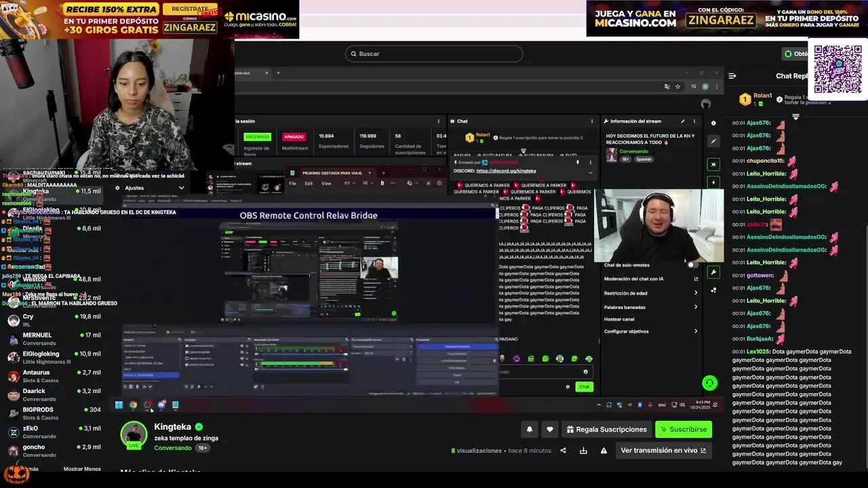The image size is (868, 488).
Task: Click the green-outlined wrench icon in dashboard rail
Action: pos(713,272)
